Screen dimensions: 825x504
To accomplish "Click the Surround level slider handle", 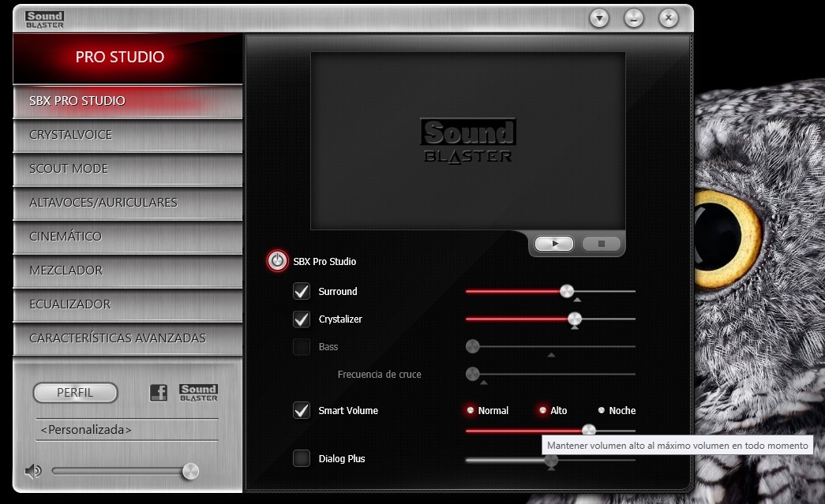I will tap(567, 290).
